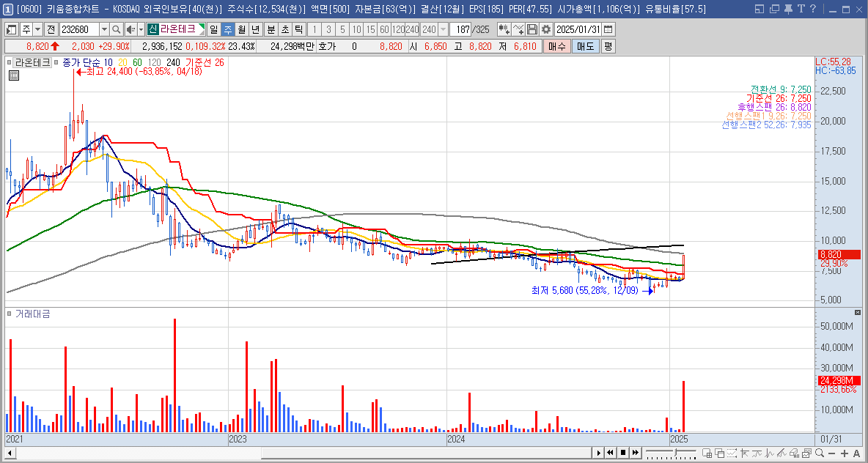This screenshot has width=868, height=463.
Task: Click the add indicator line icon
Action: (x=518, y=29)
